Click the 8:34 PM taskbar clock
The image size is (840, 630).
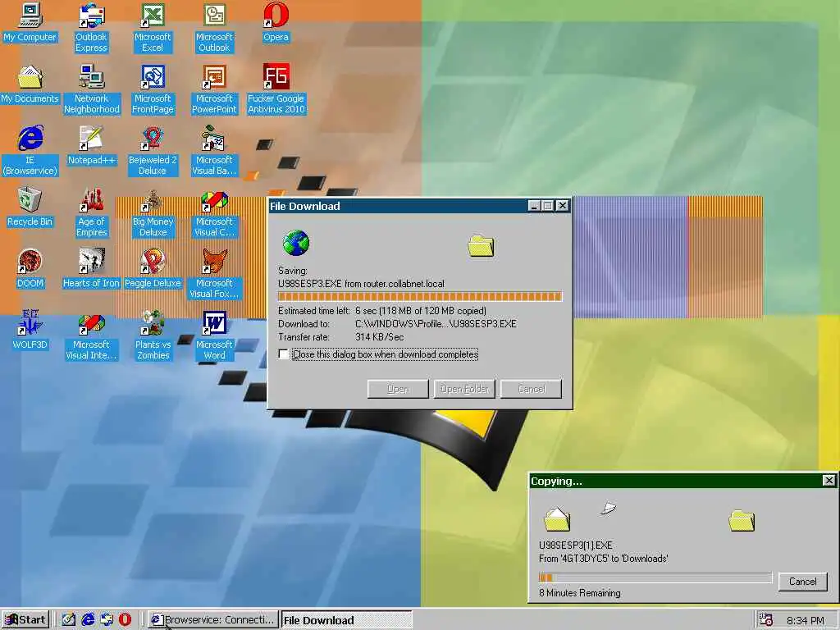pyautogui.click(x=806, y=620)
